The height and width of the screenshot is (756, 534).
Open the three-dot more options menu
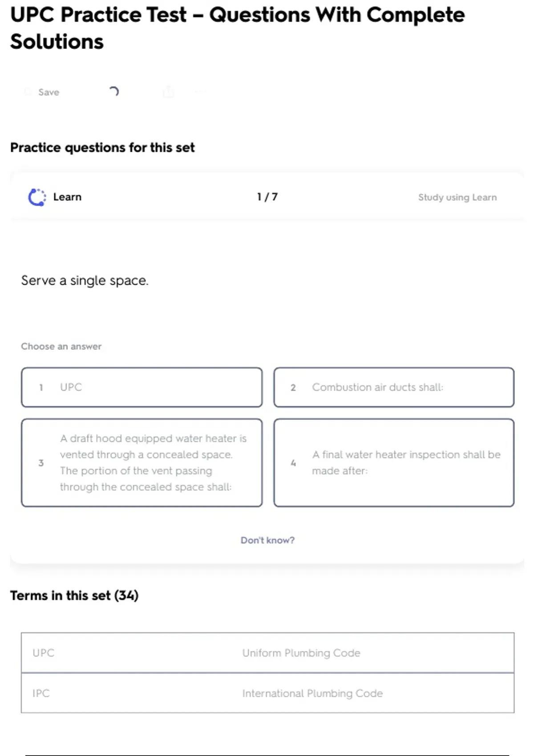(200, 92)
